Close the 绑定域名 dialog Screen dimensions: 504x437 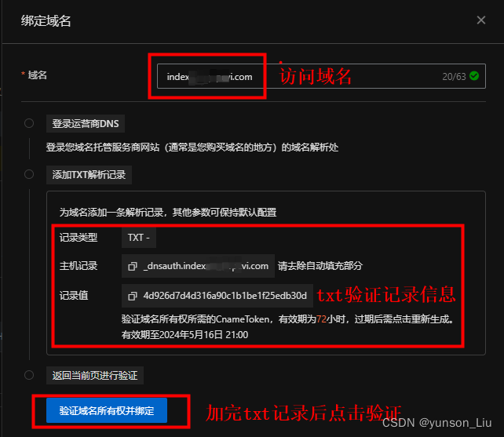pos(481,20)
